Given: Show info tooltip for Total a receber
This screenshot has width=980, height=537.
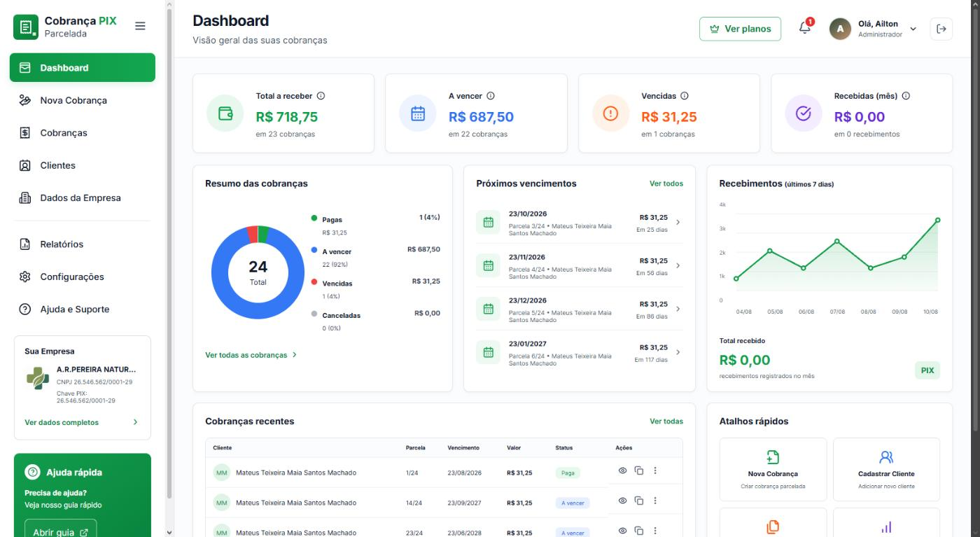Looking at the screenshot, I should coord(321,96).
